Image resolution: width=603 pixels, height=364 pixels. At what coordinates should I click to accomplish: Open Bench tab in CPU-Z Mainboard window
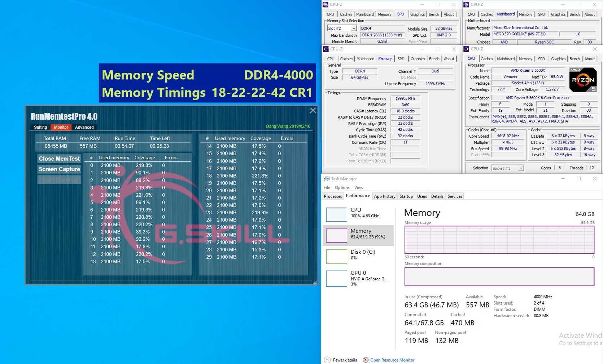click(x=574, y=14)
